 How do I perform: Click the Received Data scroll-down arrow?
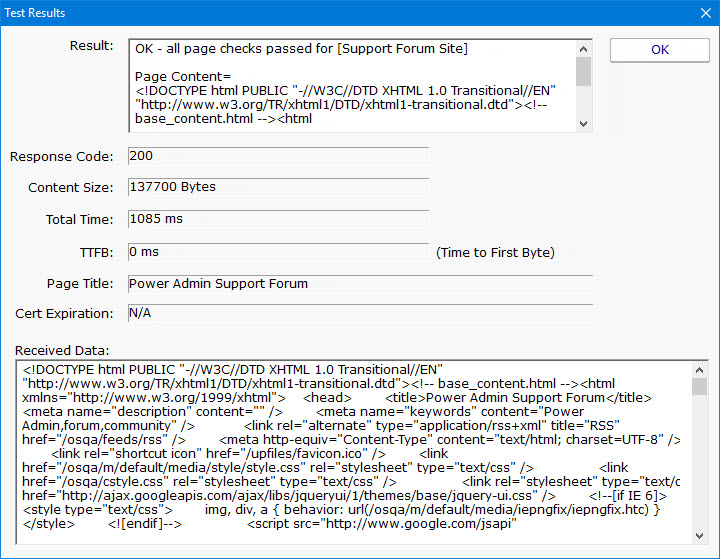700,535
